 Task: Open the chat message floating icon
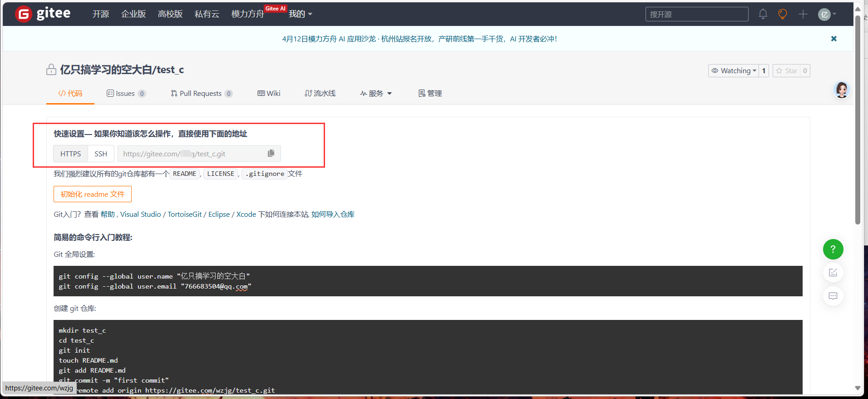pyautogui.click(x=833, y=296)
